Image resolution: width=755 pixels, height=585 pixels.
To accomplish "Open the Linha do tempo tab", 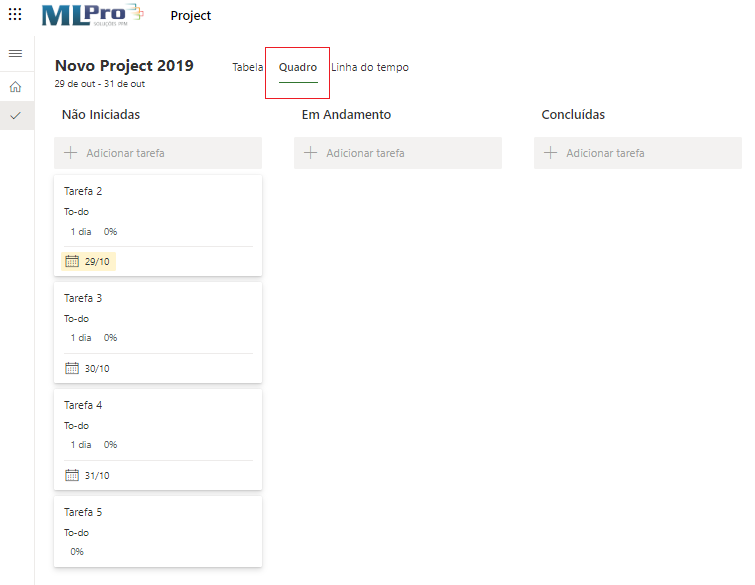I will (x=370, y=67).
